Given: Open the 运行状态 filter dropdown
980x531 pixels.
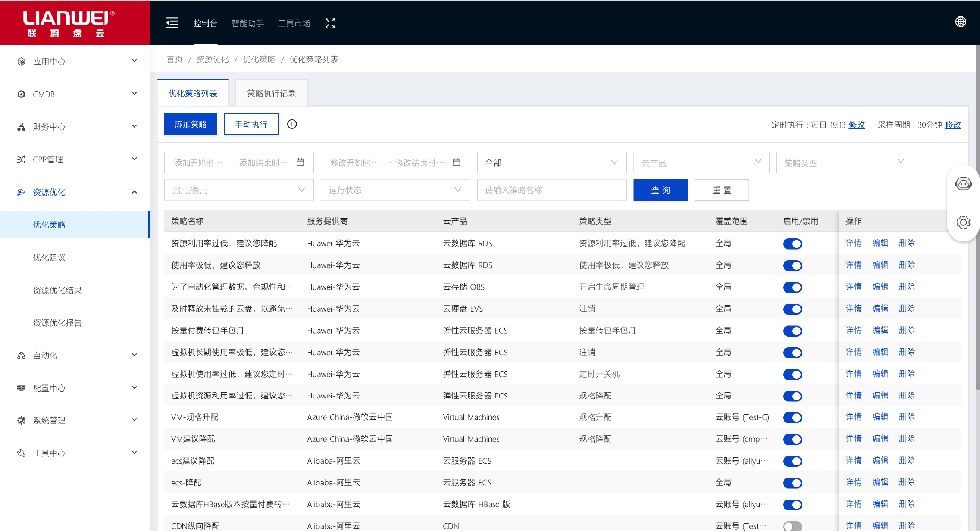Looking at the screenshot, I should tap(395, 190).
